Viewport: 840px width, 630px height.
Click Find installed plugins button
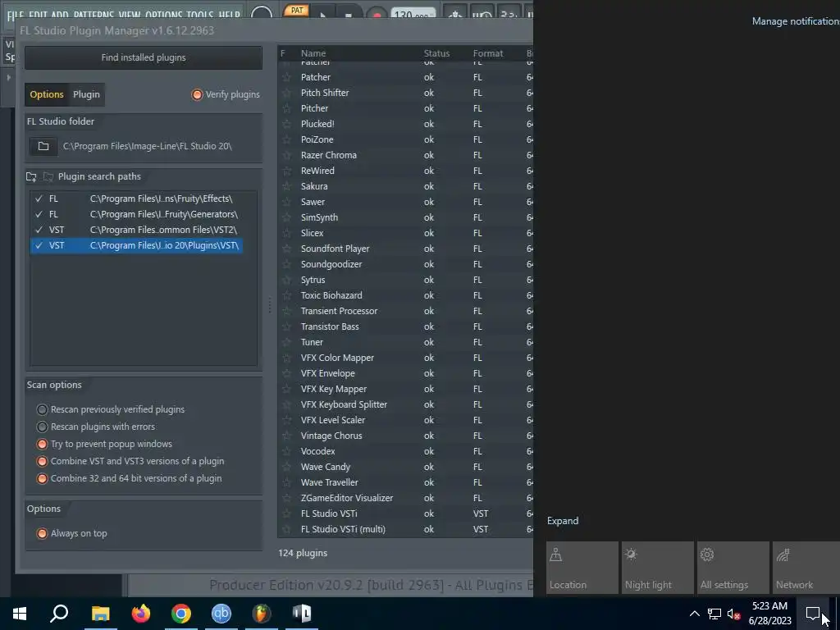tap(144, 57)
